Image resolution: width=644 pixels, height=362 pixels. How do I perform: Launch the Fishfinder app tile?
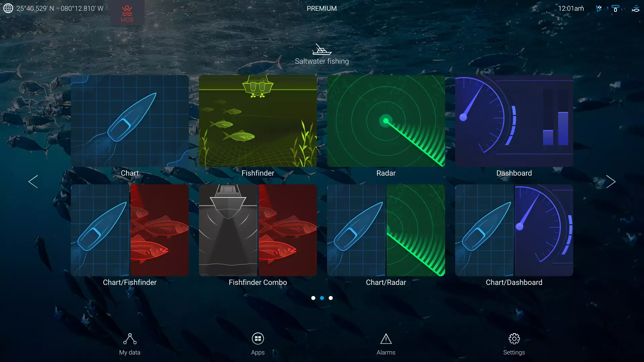click(258, 121)
